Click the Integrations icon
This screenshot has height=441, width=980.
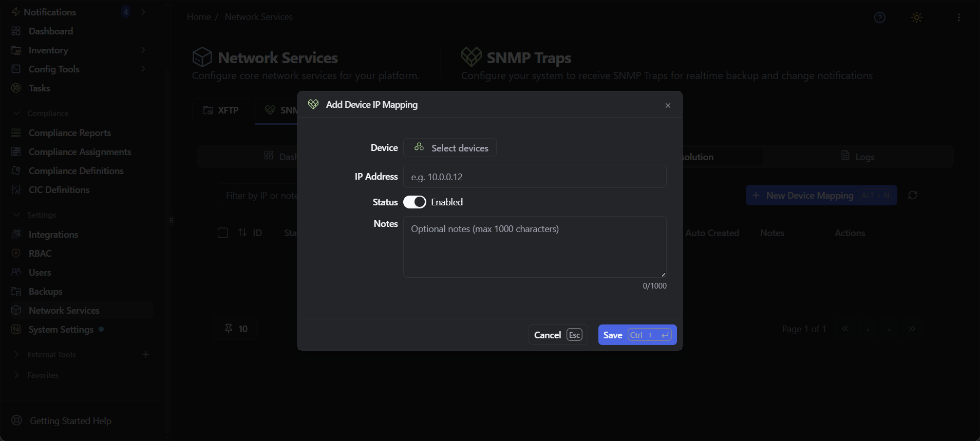[16, 234]
